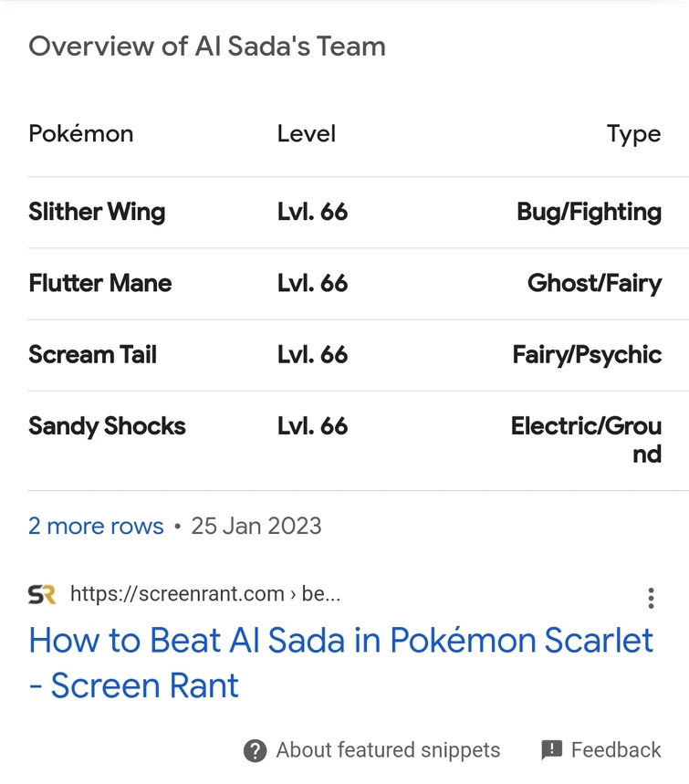Select the "Ghost/Fairy" type cell
This screenshot has height=784, width=689.
(594, 283)
